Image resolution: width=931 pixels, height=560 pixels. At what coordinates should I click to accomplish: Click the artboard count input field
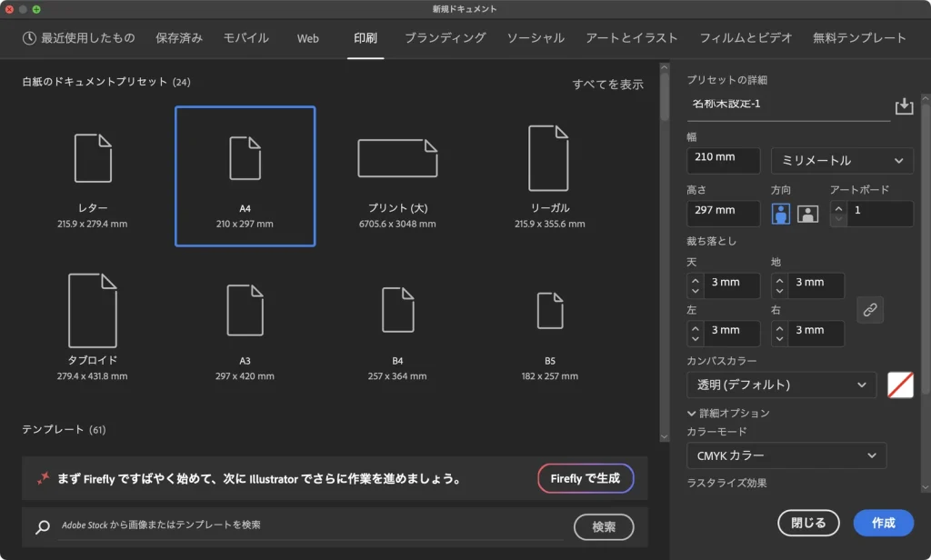coord(881,214)
